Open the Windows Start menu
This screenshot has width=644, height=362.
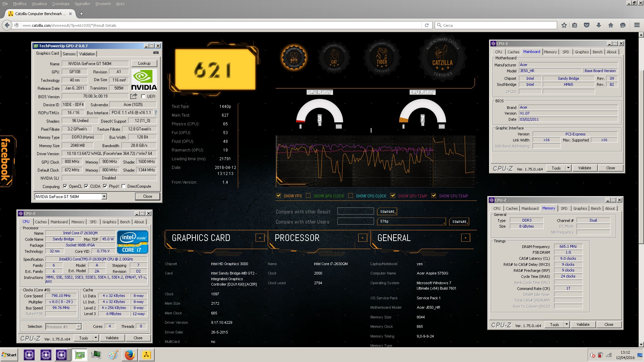[x=9, y=355]
